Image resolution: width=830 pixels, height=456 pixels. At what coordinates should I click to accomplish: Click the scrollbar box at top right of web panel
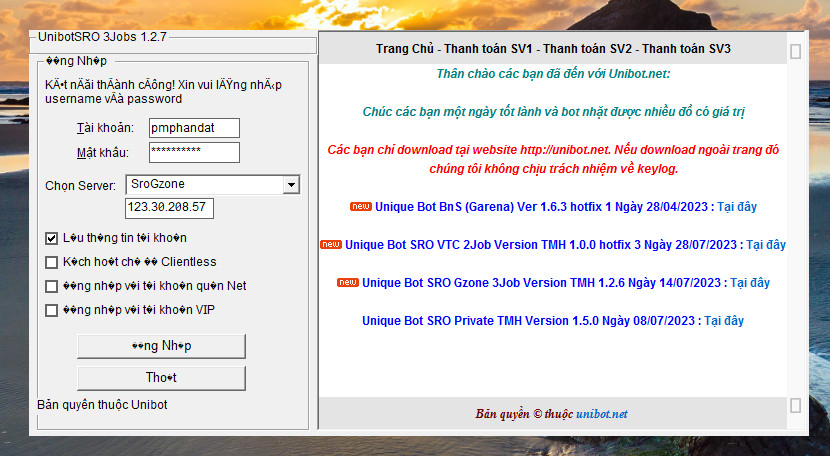[x=795, y=51]
